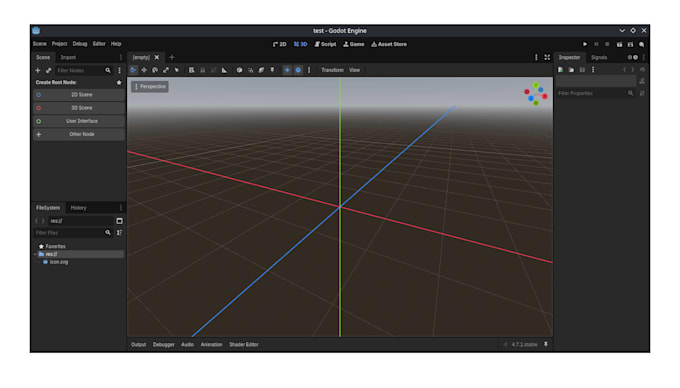Pause the running project
This screenshot has height=388, width=680.
(x=596, y=44)
